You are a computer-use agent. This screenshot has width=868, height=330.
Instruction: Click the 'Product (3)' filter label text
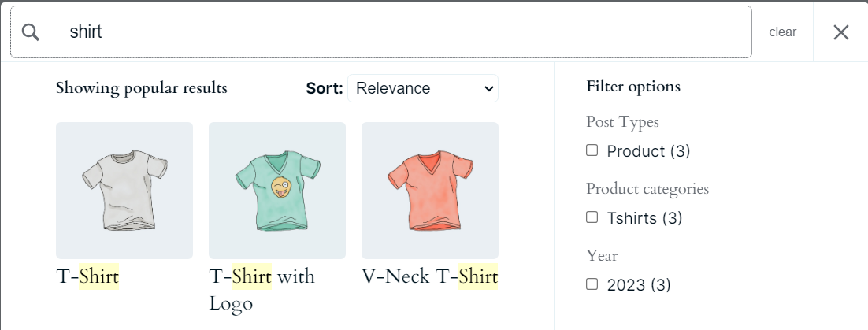click(648, 151)
